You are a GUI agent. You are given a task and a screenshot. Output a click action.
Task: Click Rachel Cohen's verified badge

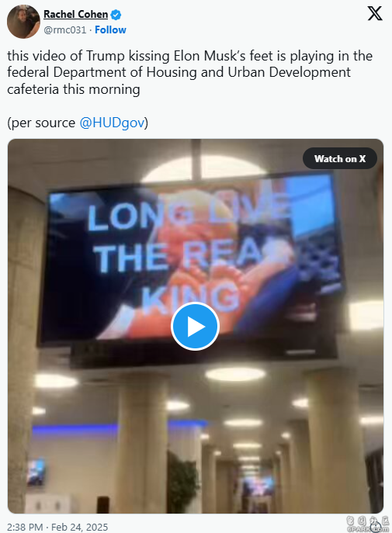tap(116, 15)
